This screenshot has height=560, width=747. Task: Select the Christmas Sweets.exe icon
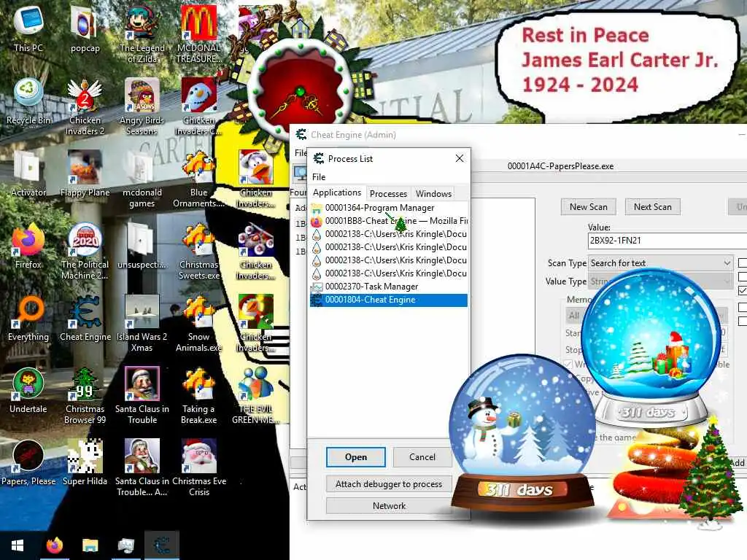[198, 252]
